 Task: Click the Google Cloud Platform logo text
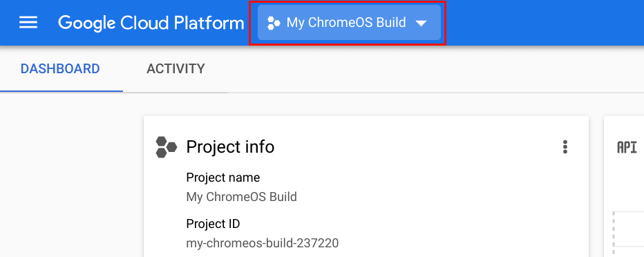[x=151, y=23]
